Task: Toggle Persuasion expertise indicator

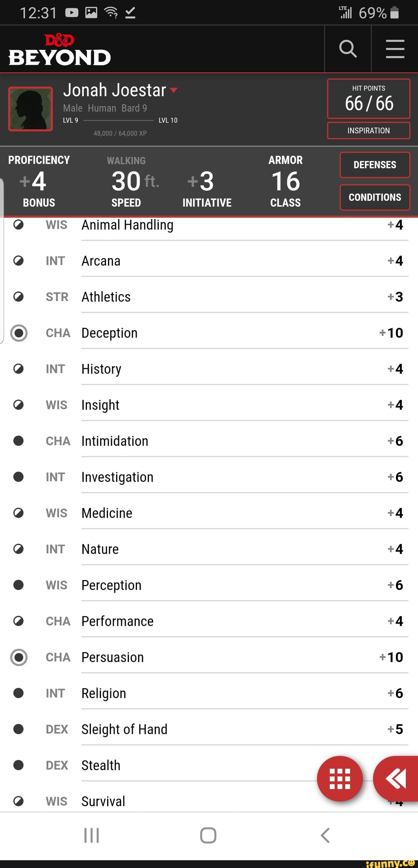Action: click(x=19, y=657)
